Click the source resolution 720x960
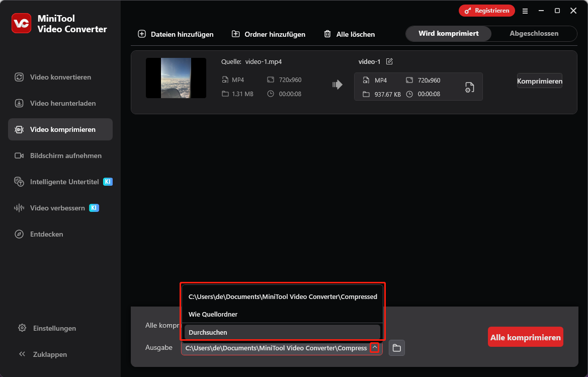This screenshot has height=377, width=588. tap(290, 80)
